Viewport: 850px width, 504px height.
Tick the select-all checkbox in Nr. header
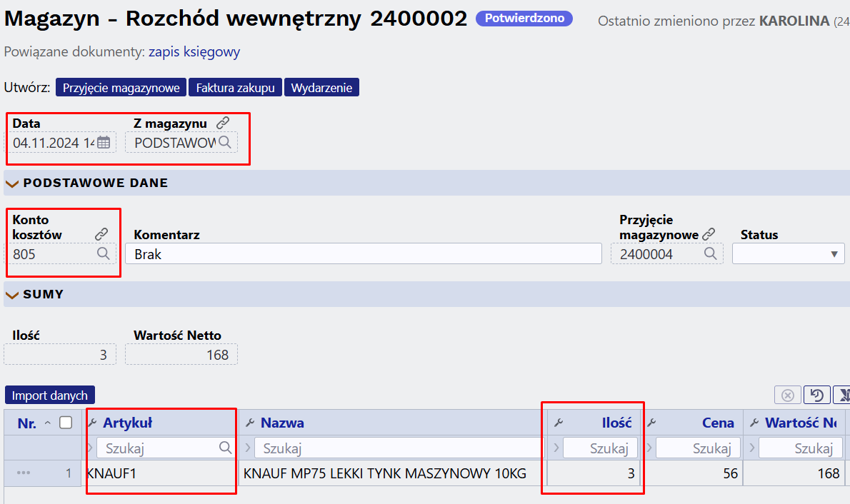(66, 422)
